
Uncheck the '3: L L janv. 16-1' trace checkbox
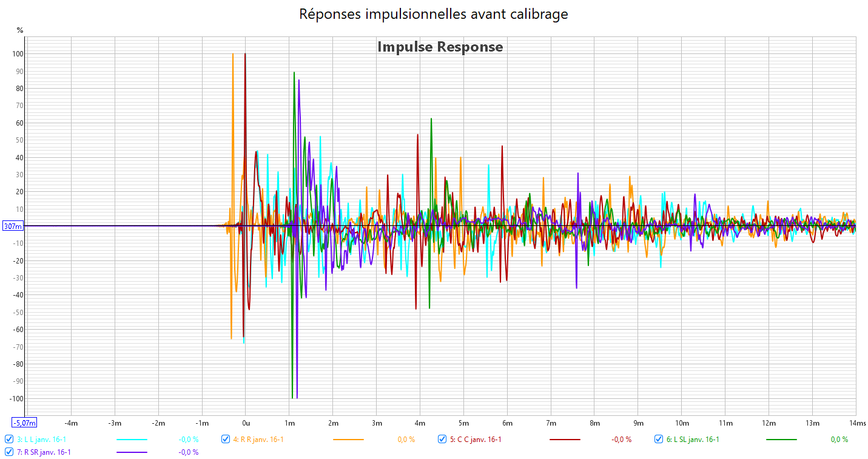9,439
